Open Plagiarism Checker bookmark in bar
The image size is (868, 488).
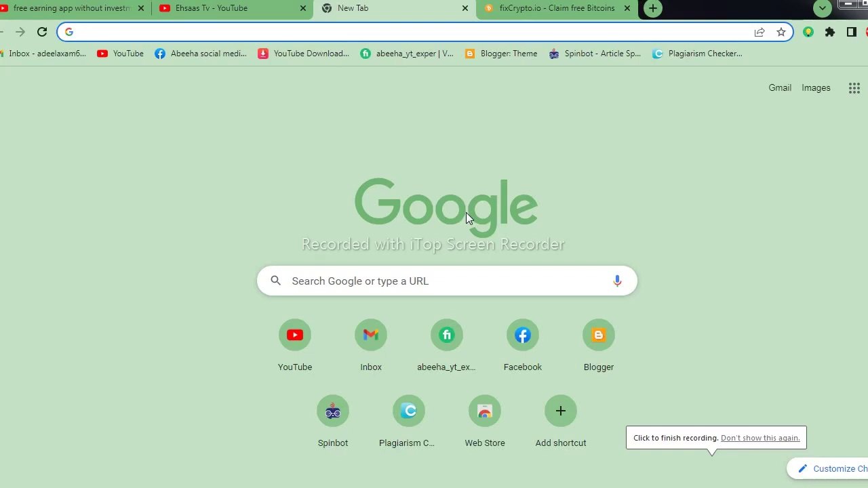click(698, 54)
